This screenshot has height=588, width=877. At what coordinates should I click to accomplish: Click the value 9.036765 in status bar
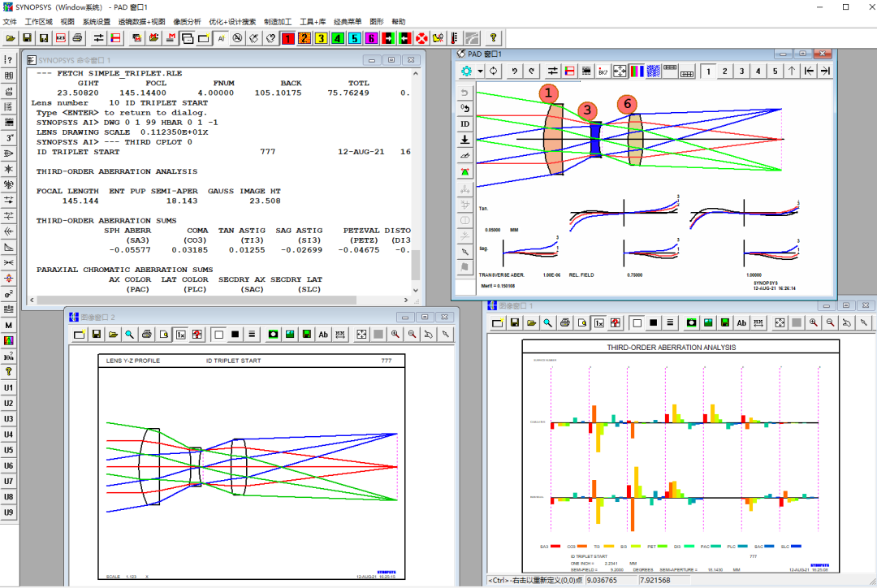pyautogui.click(x=602, y=580)
